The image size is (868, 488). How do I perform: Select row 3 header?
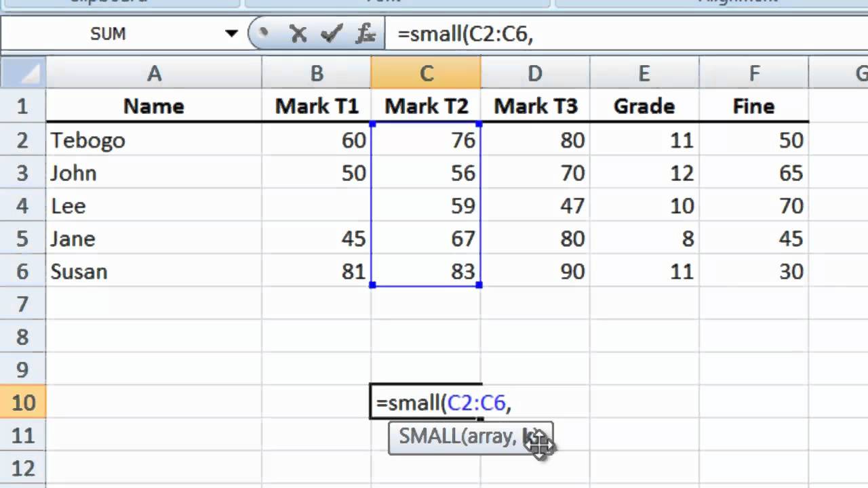pos(23,173)
